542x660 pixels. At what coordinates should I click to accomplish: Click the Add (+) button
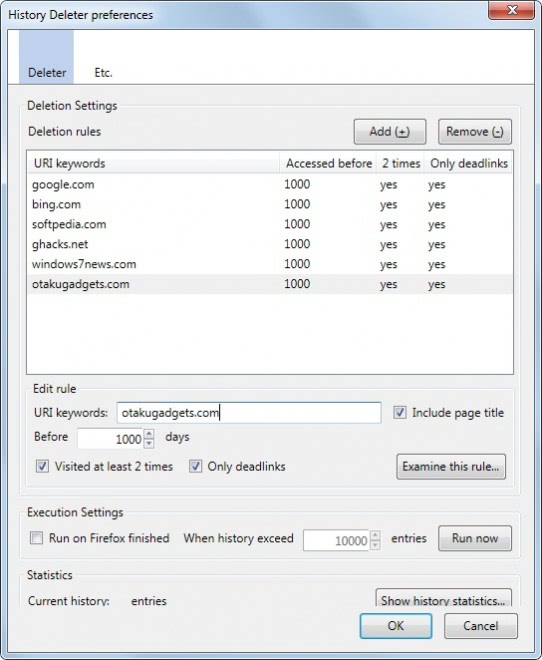point(390,132)
